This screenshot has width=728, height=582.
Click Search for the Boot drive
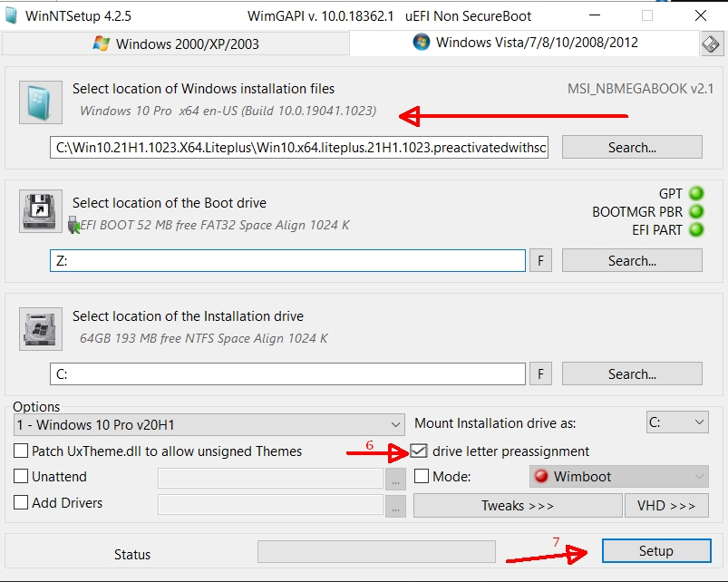coord(632,260)
